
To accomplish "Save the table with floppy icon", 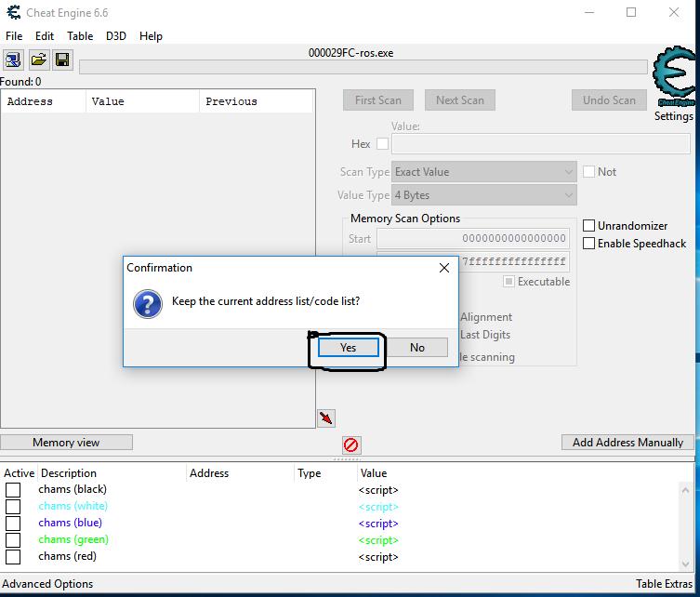I will pos(62,60).
